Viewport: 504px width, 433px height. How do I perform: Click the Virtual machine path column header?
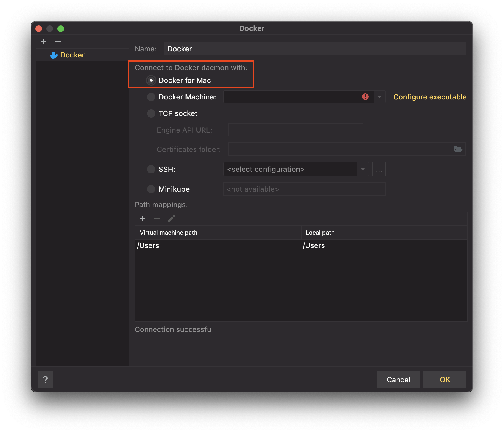tap(218, 233)
